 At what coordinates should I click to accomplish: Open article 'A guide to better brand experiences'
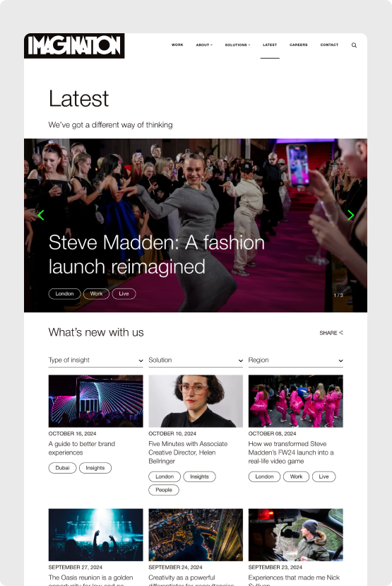click(x=82, y=448)
